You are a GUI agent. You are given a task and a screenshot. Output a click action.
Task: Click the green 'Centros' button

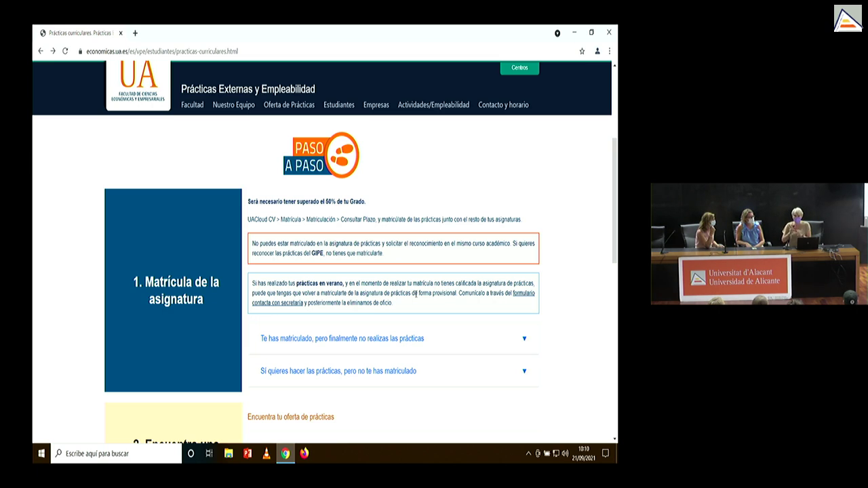coord(519,68)
